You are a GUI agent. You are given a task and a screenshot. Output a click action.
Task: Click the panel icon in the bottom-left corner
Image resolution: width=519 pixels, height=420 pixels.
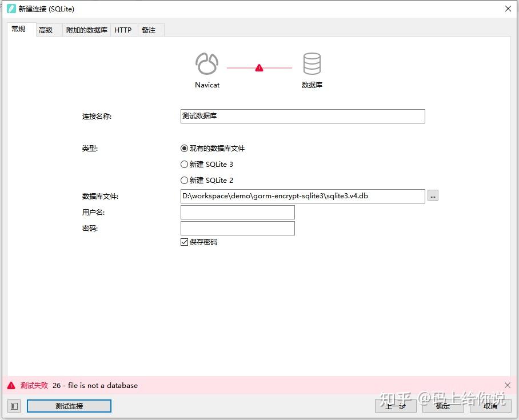tap(13, 406)
